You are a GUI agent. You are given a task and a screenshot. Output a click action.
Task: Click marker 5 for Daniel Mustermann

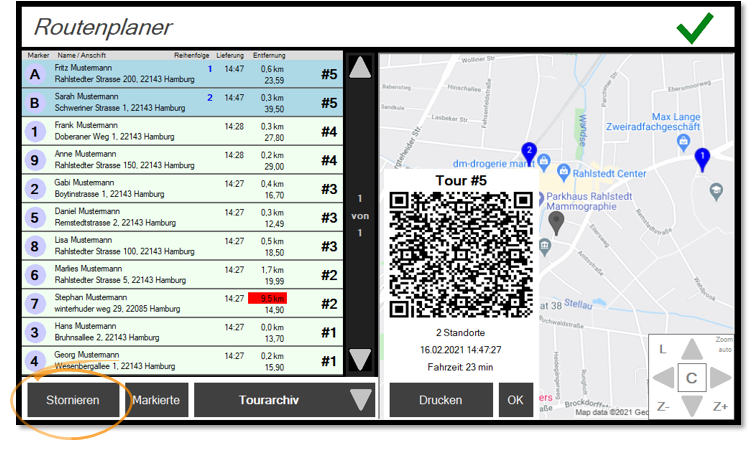click(35, 218)
